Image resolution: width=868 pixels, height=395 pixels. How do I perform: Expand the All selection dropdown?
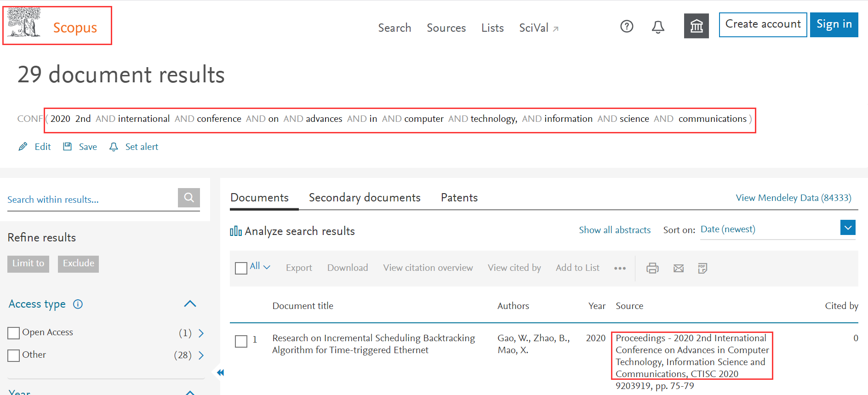coord(266,267)
